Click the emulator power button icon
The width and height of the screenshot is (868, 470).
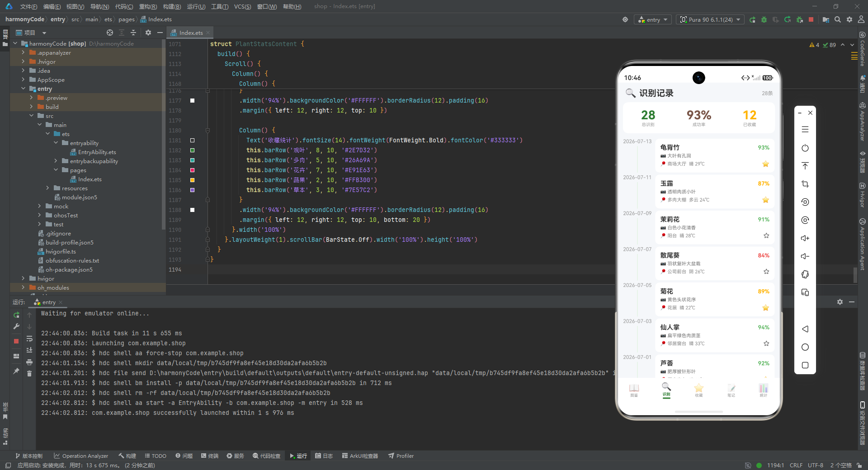coord(805,148)
